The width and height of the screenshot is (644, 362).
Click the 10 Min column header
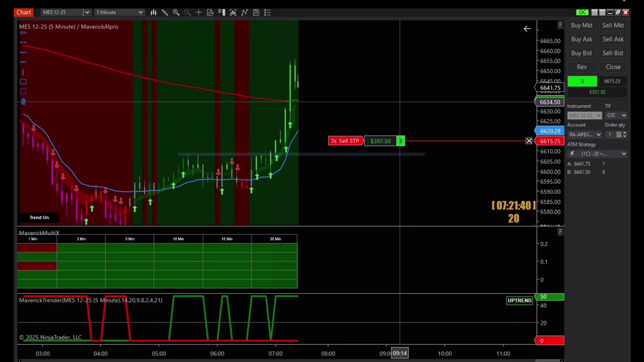(x=178, y=239)
